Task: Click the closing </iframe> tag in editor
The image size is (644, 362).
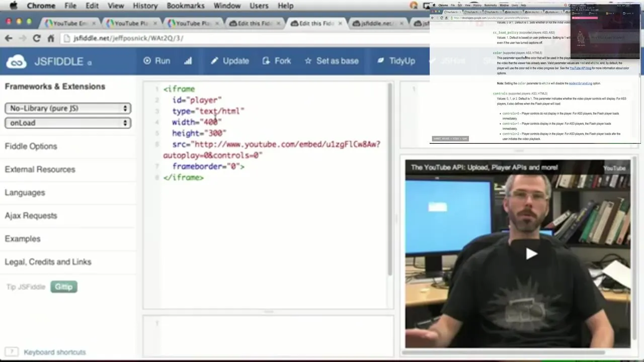Action: click(184, 177)
